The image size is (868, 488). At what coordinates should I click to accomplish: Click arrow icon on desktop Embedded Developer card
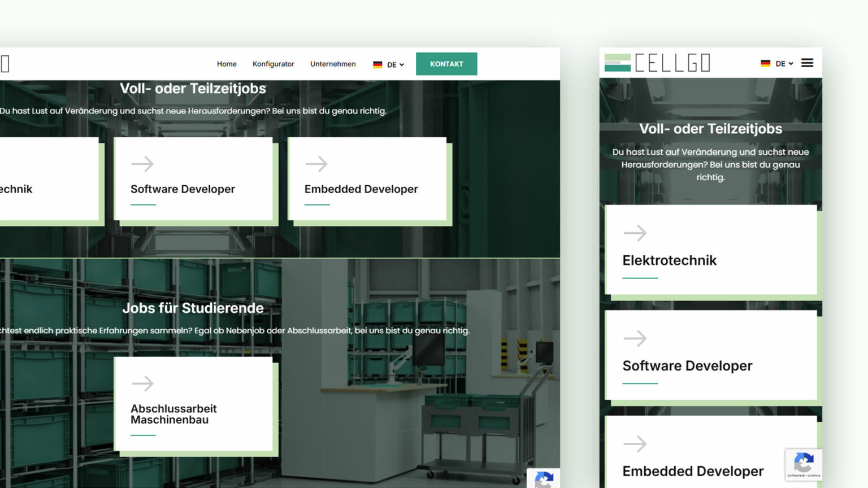tap(316, 164)
